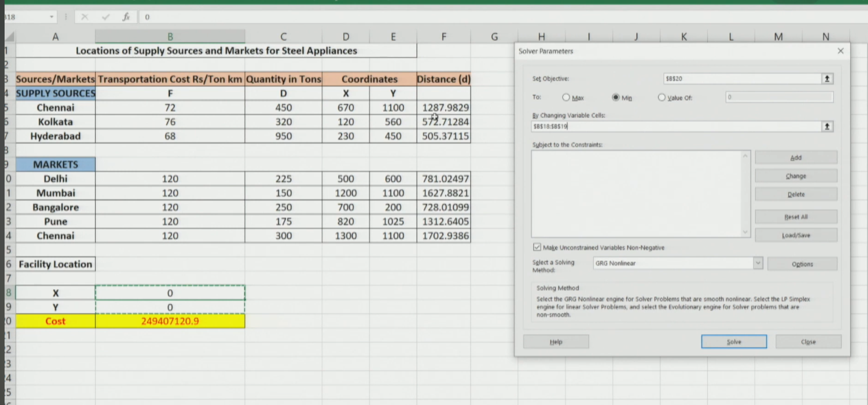Click Mumbai X coordinate cell 1200
The width and height of the screenshot is (868, 405).
pos(346,193)
